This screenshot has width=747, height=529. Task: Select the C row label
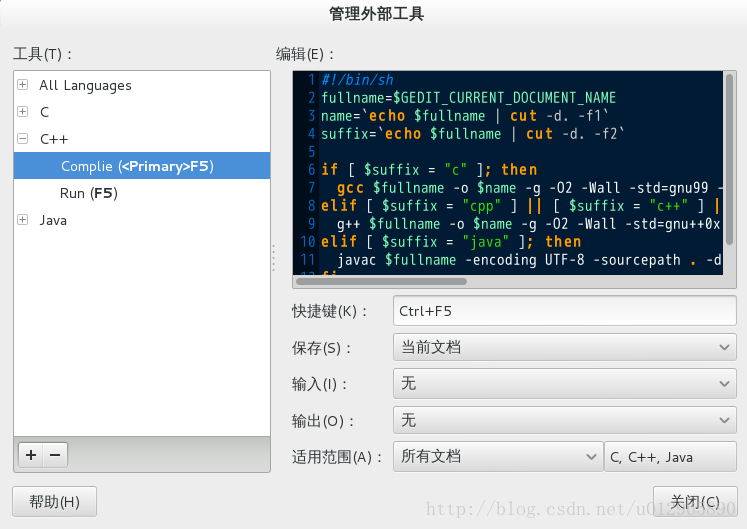pos(44,112)
